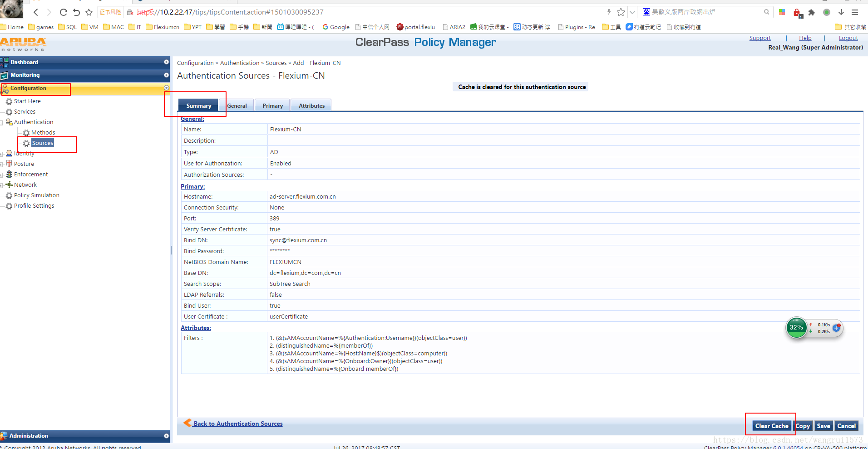Click the Enforcement traffic light icon
This screenshot has height=449, width=868.
9,174
